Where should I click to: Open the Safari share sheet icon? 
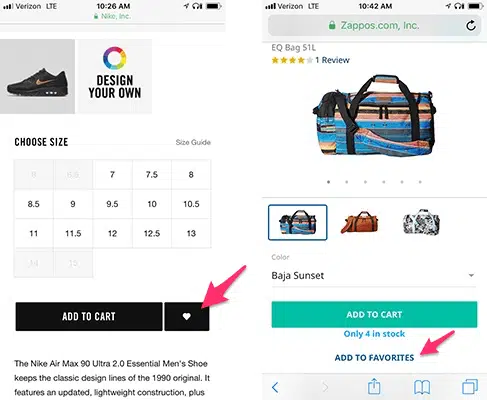[x=374, y=387]
